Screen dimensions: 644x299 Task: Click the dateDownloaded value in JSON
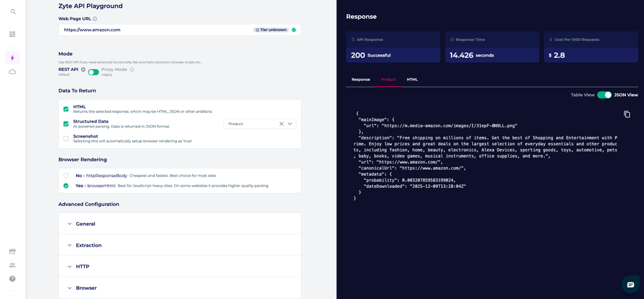436,186
